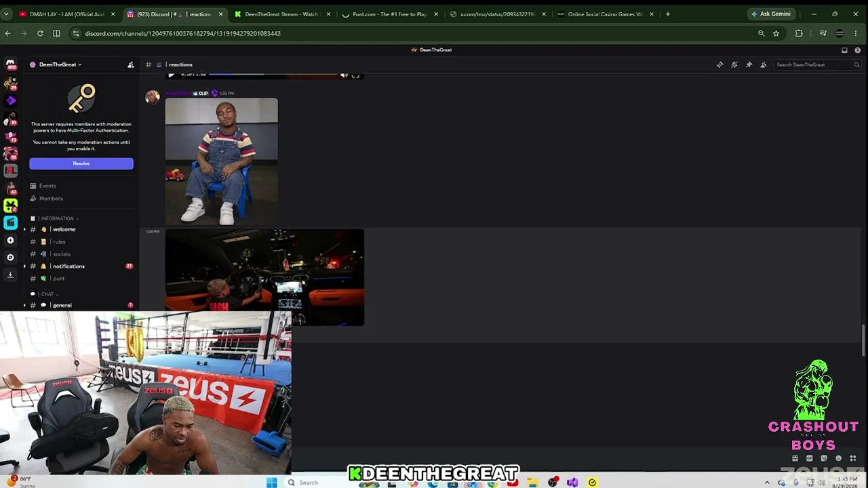The image size is (868, 488).
Task: Bookmark this page with star icon
Action: [x=776, y=33]
